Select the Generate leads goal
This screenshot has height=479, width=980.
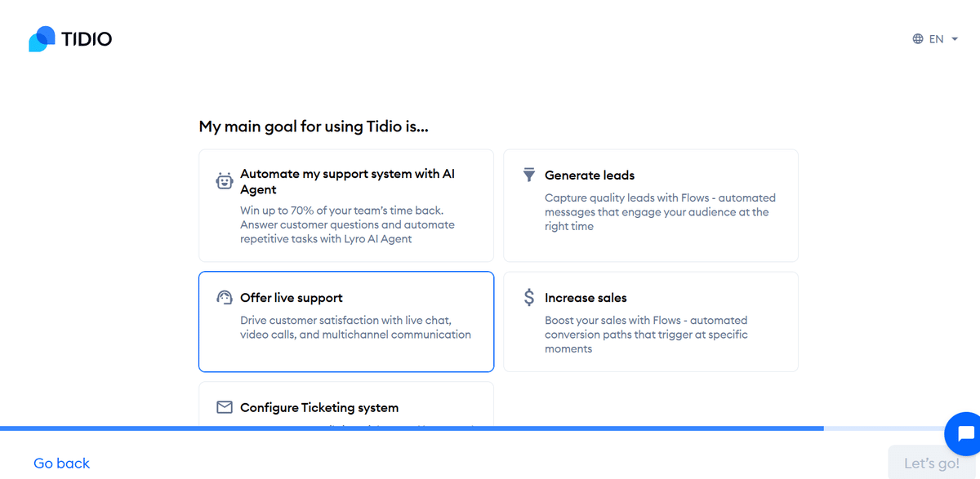click(x=650, y=205)
